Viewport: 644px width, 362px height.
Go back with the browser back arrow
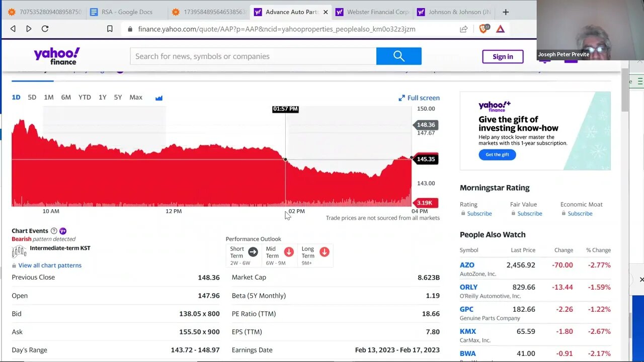coord(13,29)
